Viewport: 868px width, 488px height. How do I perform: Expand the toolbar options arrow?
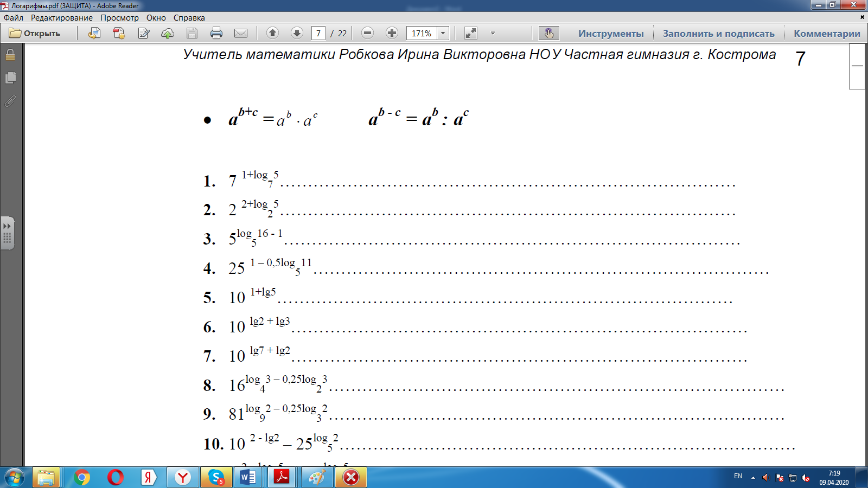click(x=493, y=33)
